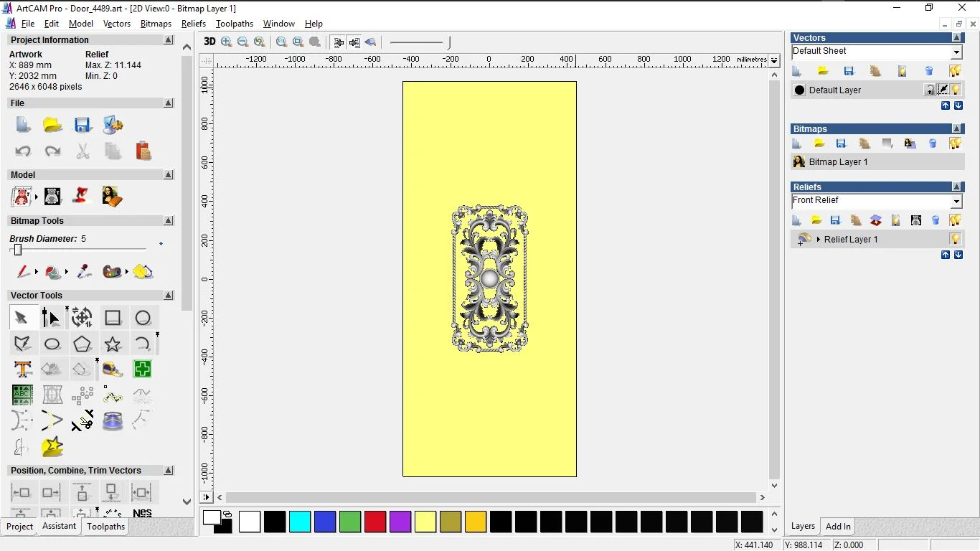Click the Save file icon
The width and height of the screenshot is (980, 551).
[83, 126]
